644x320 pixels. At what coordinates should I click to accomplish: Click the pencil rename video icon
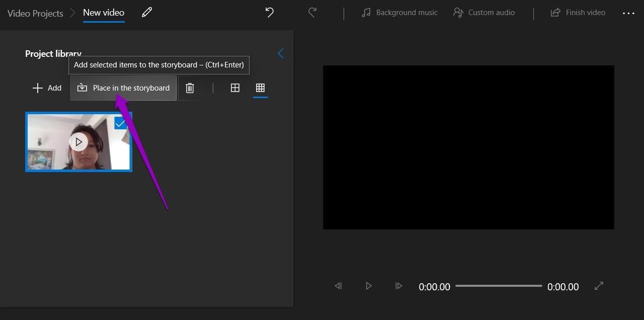click(x=147, y=13)
